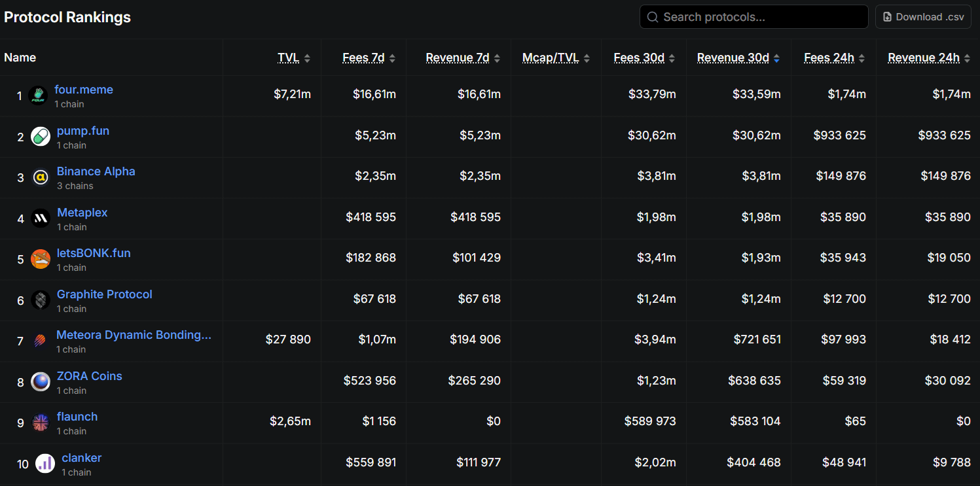
Task: Sort by Revenue 24h column header
Action: tap(923, 58)
